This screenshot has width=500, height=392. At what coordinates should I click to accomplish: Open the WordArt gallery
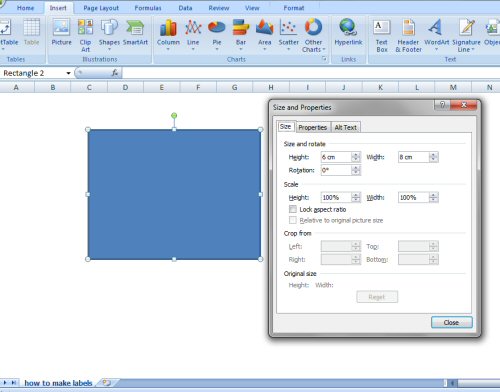click(x=436, y=34)
